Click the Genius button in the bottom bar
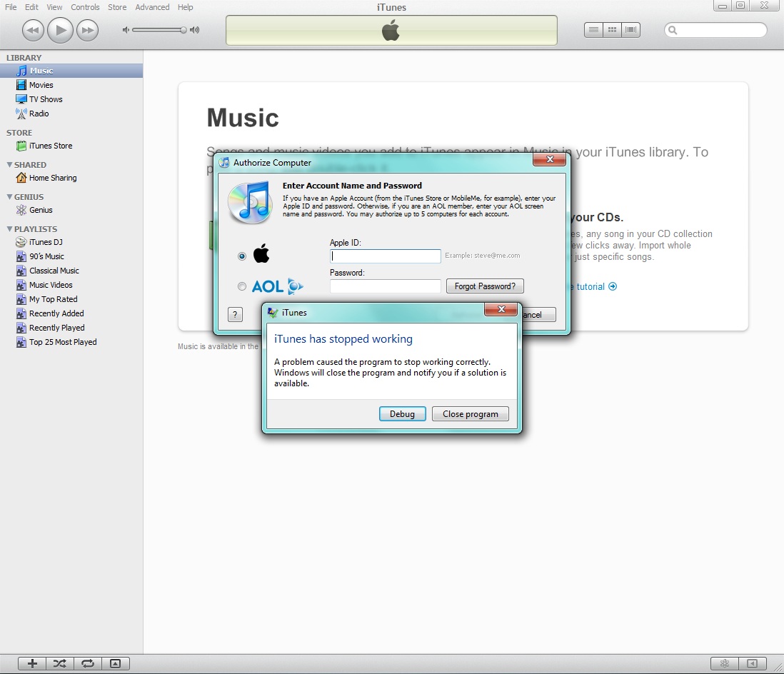784x674 pixels. (x=725, y=663)
